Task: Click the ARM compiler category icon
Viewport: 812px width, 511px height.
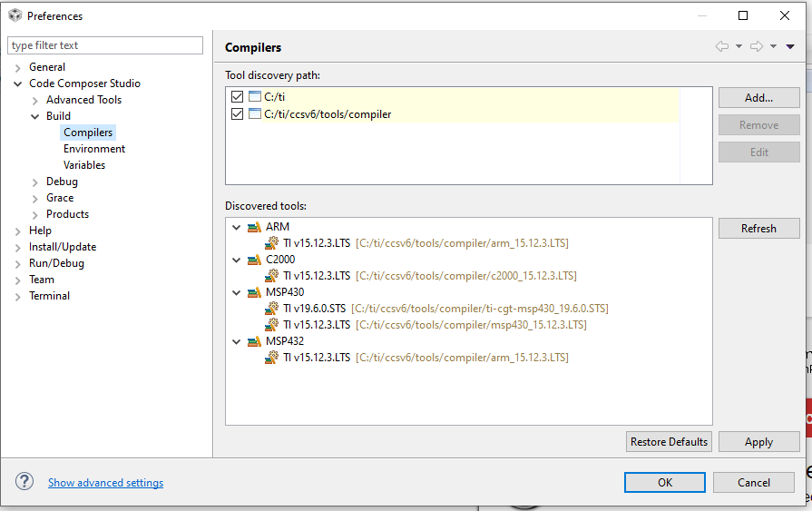Action: click(254, 227)
